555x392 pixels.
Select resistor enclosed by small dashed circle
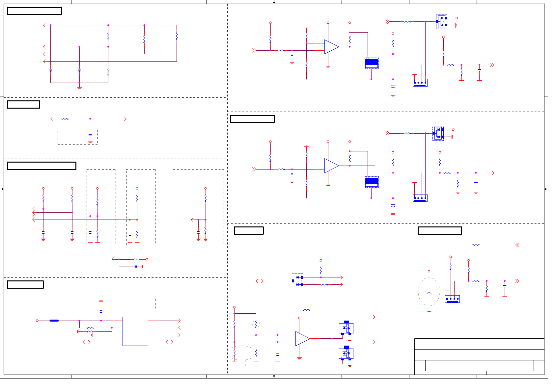pos(256,324)
